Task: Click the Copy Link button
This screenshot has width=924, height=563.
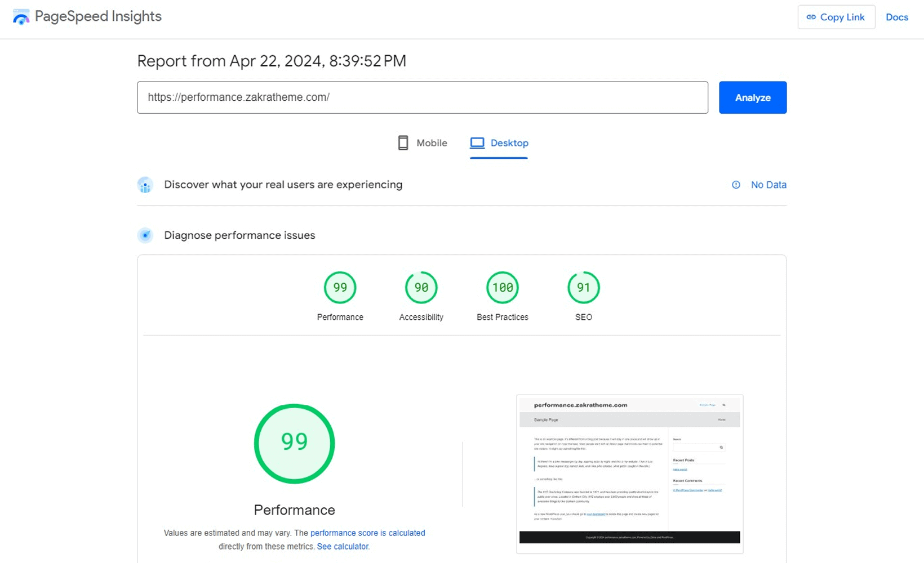Action: (836, 17)
